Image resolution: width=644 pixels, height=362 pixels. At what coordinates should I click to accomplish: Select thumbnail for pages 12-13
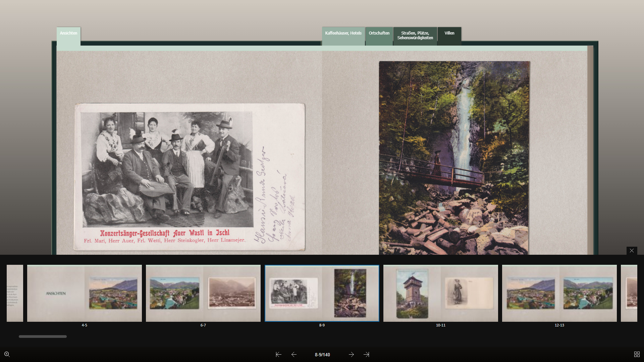pyautogui.click(x=559, y=293)
